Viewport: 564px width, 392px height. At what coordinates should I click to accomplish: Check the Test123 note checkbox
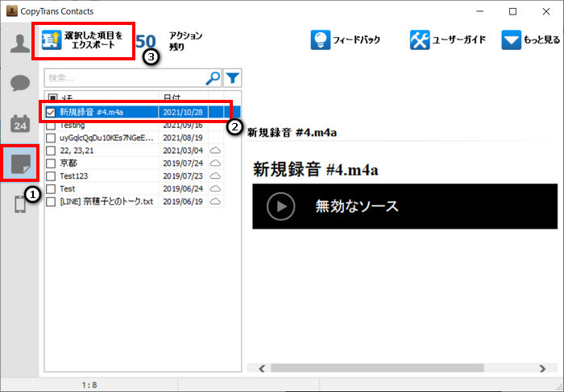[x=51, y=176]
